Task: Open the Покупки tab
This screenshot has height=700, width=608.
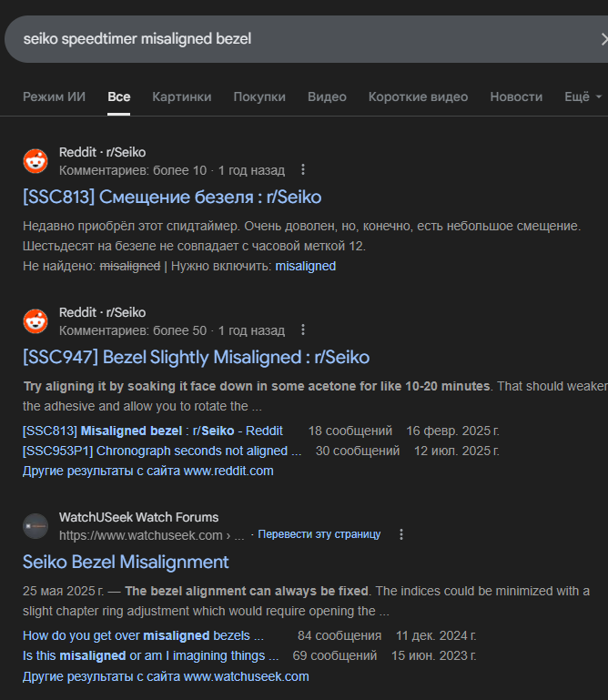Action: (259, 96)
